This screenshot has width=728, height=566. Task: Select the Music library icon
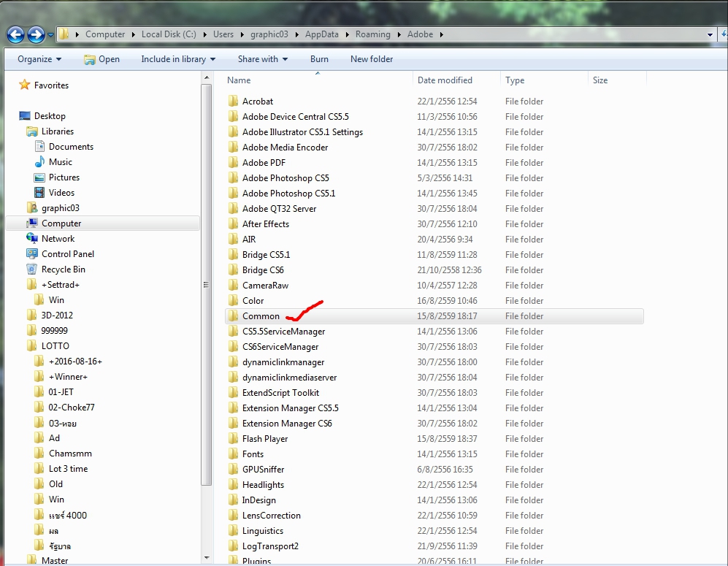(39, 161)
